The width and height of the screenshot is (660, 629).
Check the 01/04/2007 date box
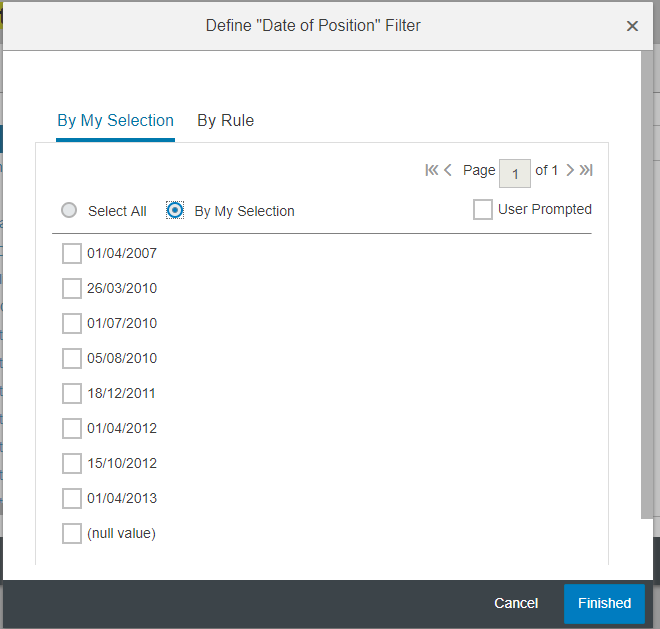[72, 253]
